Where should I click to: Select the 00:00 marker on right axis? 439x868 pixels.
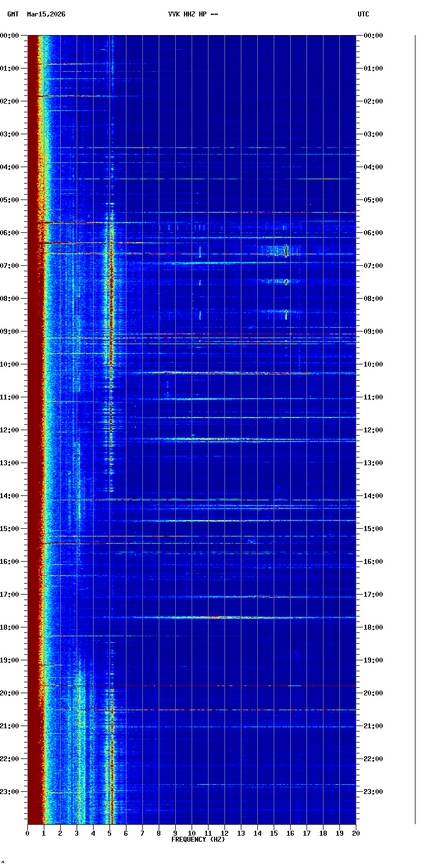point(373,36)
